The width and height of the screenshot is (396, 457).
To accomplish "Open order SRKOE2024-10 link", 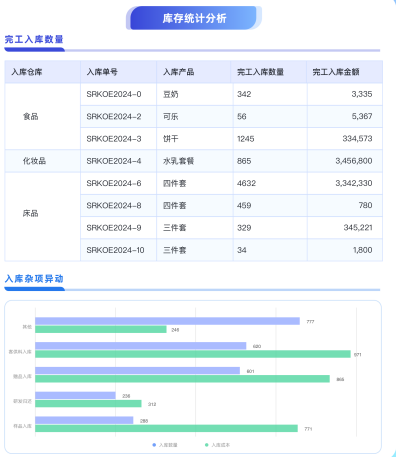I will click(x=115, y=250).
